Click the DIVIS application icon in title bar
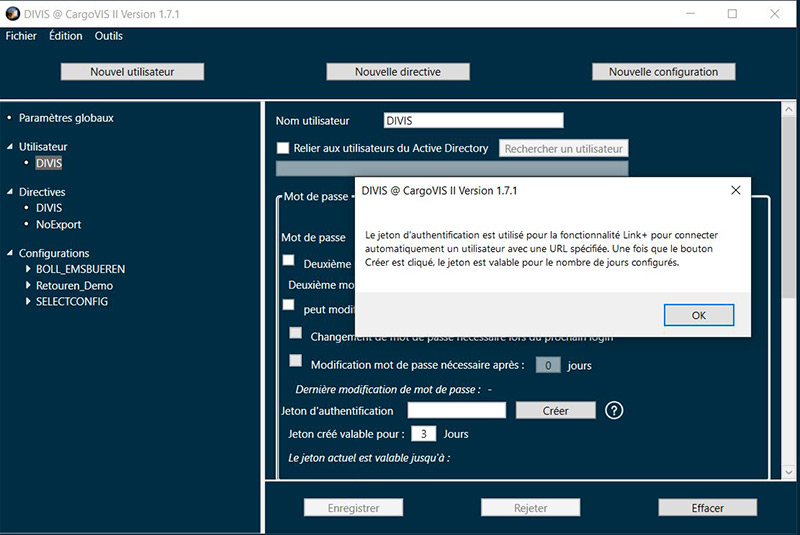Viewport: 800px width, 535px height. [13, 14]
